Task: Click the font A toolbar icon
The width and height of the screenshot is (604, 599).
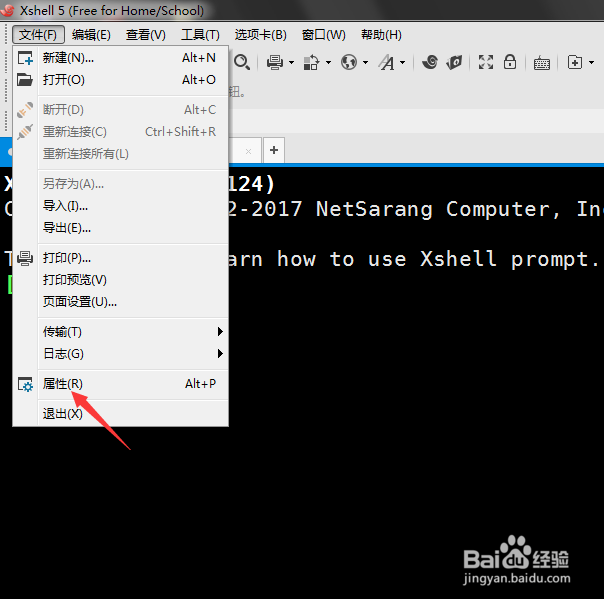Action: (387, 62)
